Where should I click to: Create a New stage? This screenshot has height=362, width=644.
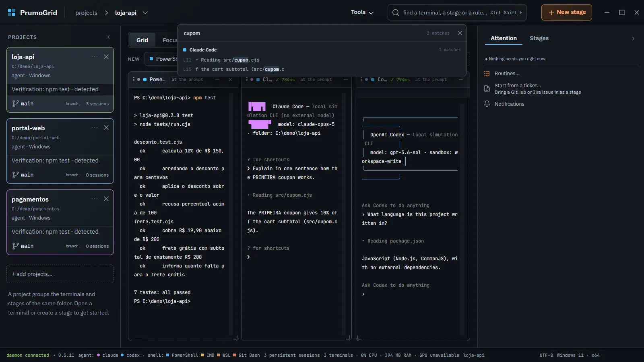pos(567,12)
